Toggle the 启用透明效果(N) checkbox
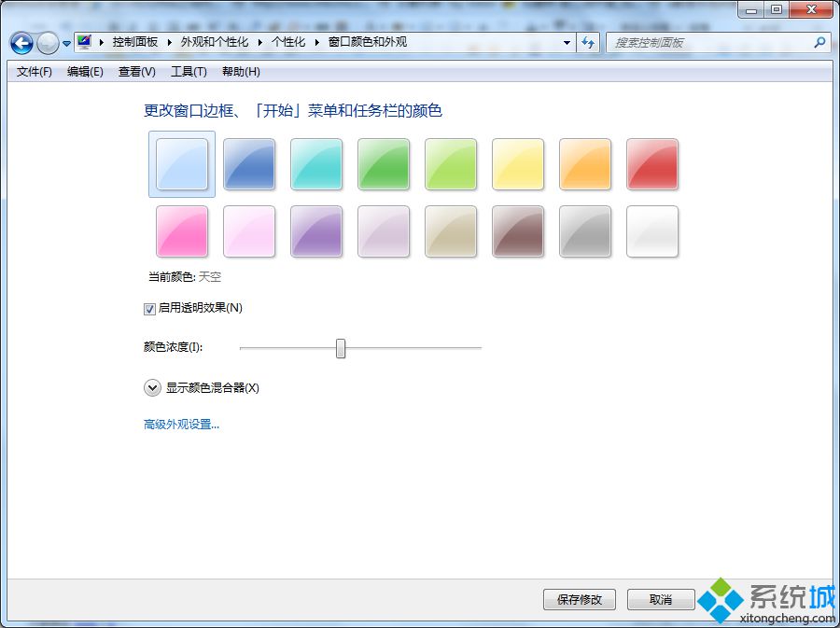The image size is (840, 628). tap(149, 309)
